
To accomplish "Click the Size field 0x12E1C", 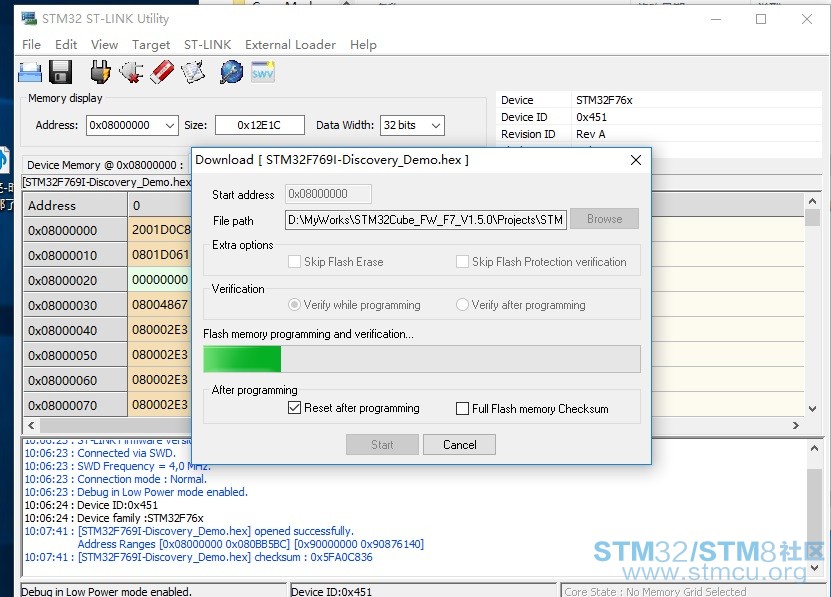I will tap(260, 126).
